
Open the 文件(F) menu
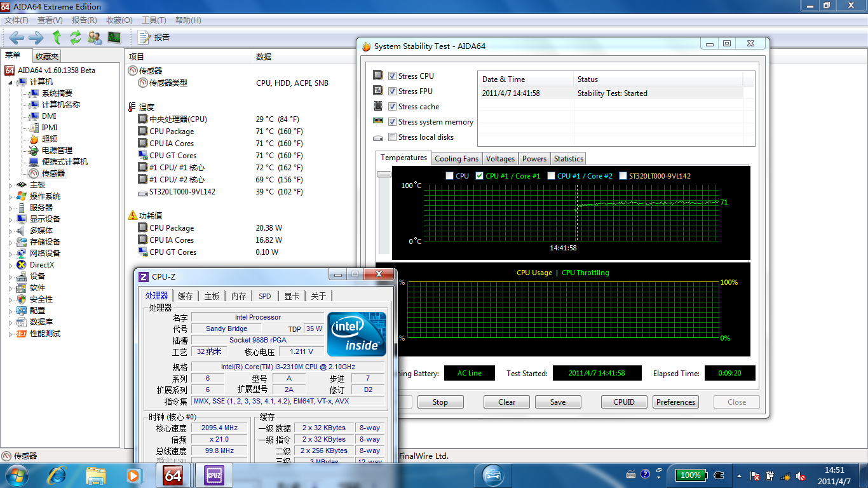pyautogui.click(x=17, y=20)
